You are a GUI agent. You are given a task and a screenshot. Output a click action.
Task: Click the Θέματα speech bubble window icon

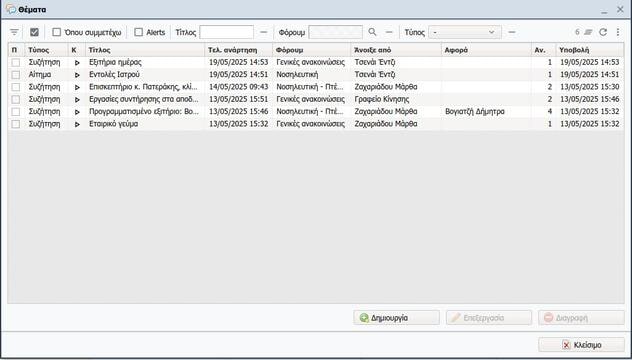11,9
